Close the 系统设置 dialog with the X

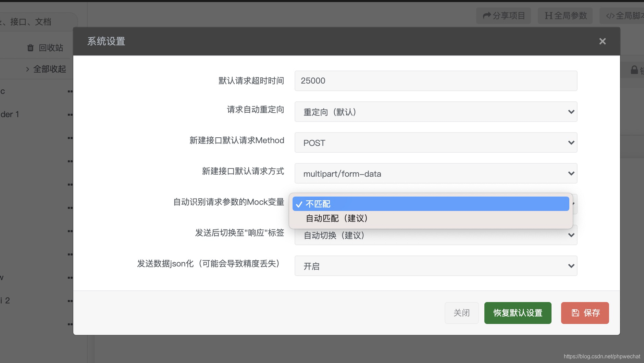tap(603, 41)
